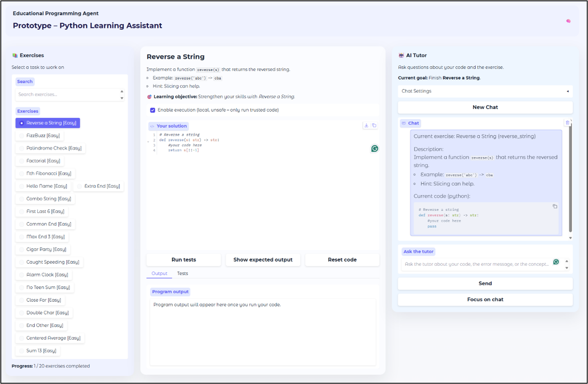
Task: Select the Sum 13 exercise
Action: (x=38, y=351)
